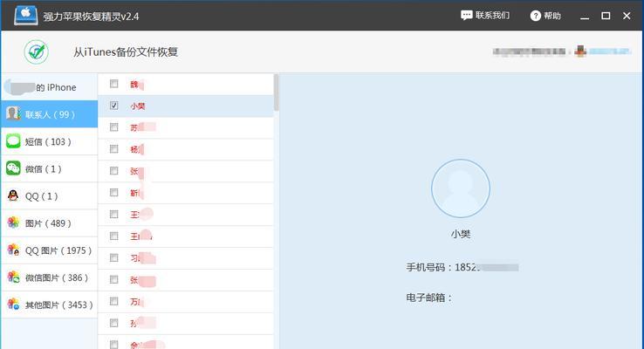644x349 pixels.
Task: Check the 余 contact checkbox
Action: (113, 345)
